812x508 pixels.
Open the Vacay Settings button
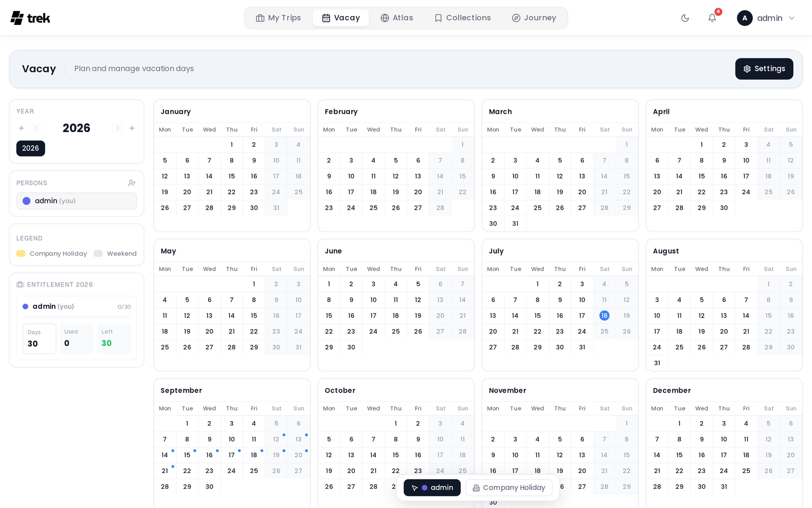click(764, 69)
